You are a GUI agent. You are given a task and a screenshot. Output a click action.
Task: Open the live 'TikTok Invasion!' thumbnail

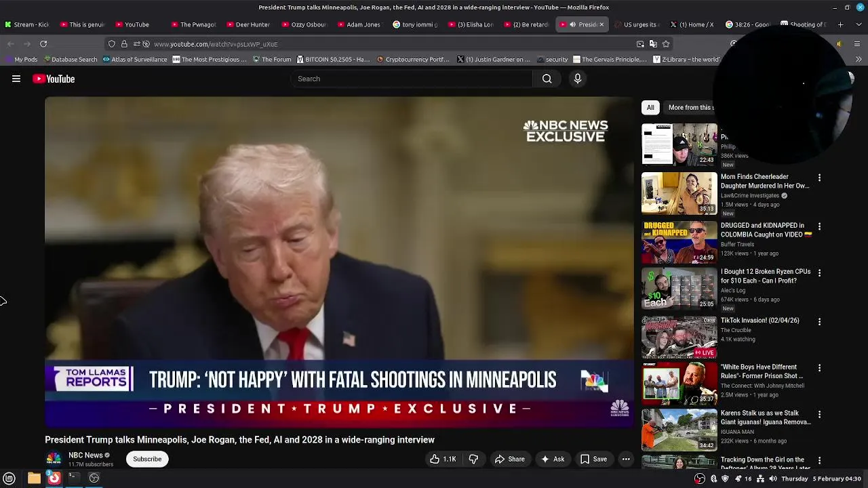tap(679, 337)
